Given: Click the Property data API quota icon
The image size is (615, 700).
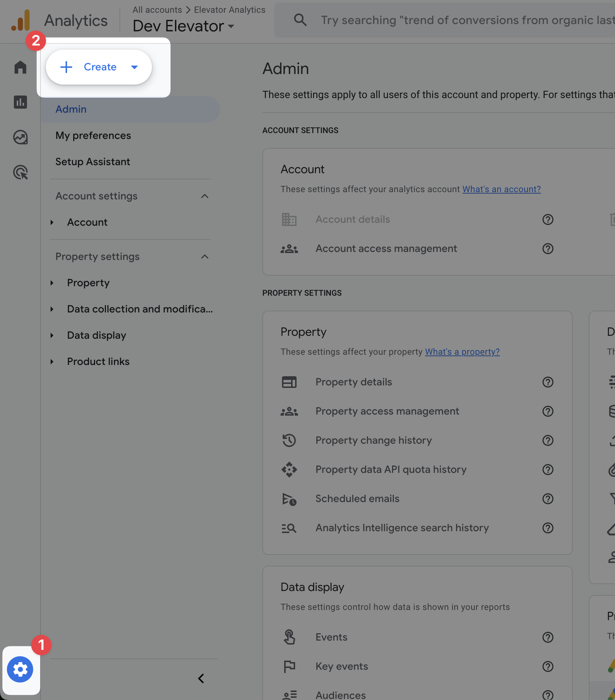Looking at the screenshot, I should pos(289,470).
